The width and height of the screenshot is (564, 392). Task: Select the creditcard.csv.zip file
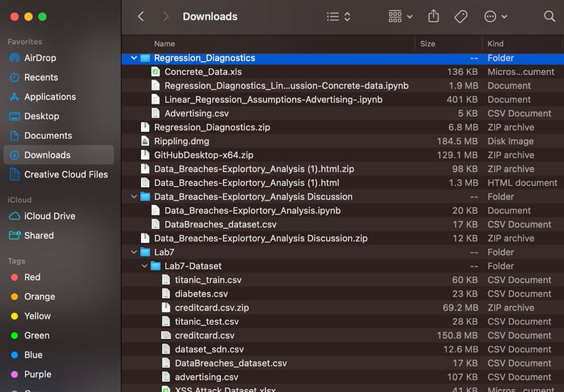click(x=211, y=308)
